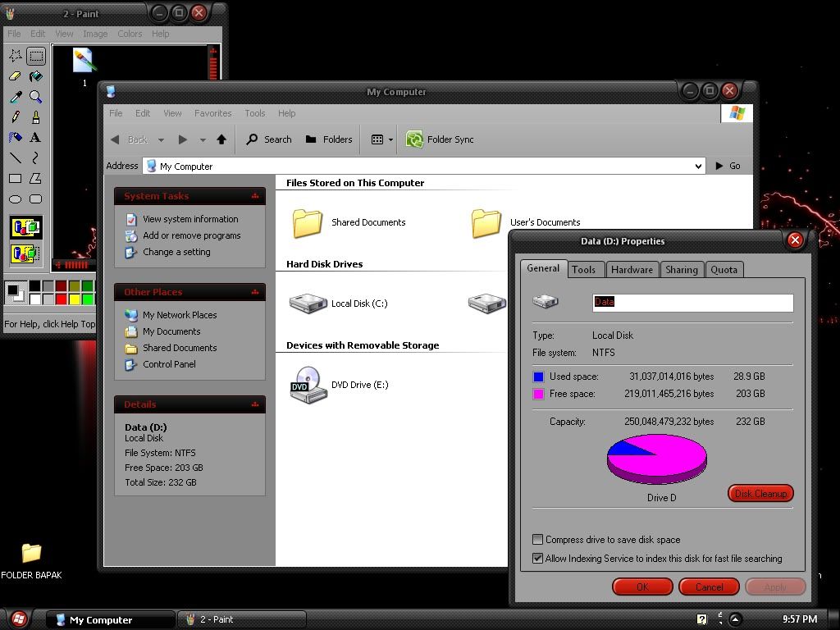Toggle the Folders pane button
The width and height of the screenshot is (840, 630).
point(329,139)
